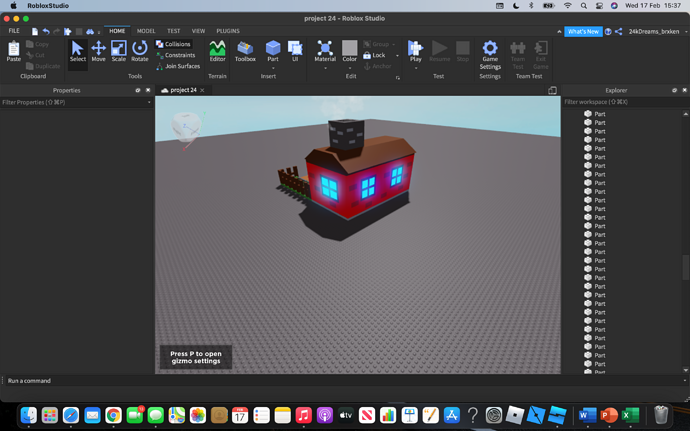This screenshot has height=431, width=690.
Task: Click the Color swatch button
Action: 350,51
